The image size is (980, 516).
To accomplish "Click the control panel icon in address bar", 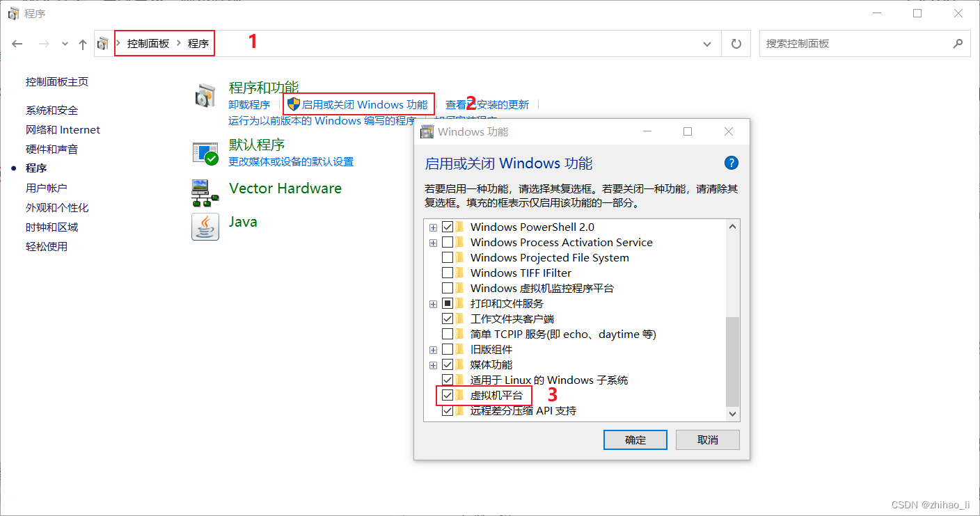I will 103,44.
